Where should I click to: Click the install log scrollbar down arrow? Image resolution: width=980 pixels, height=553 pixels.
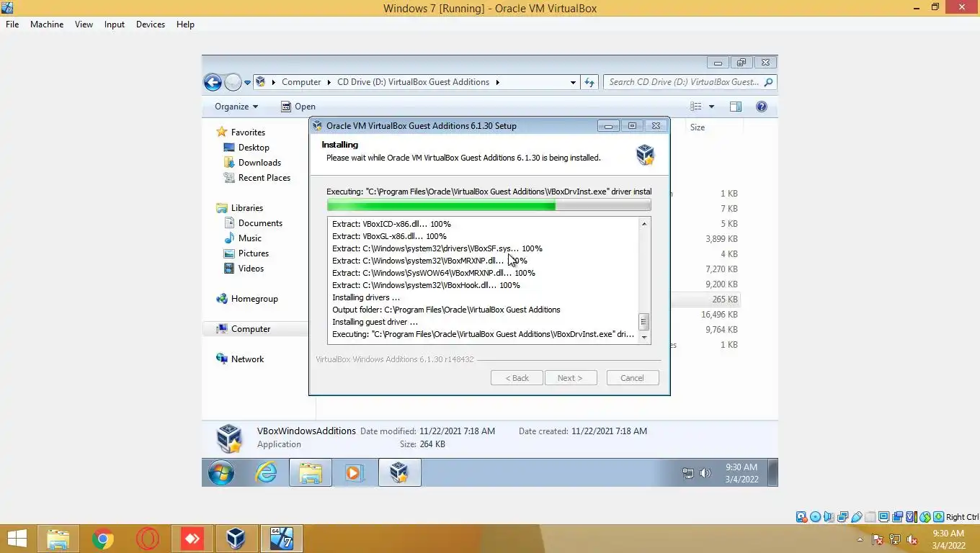644,337
